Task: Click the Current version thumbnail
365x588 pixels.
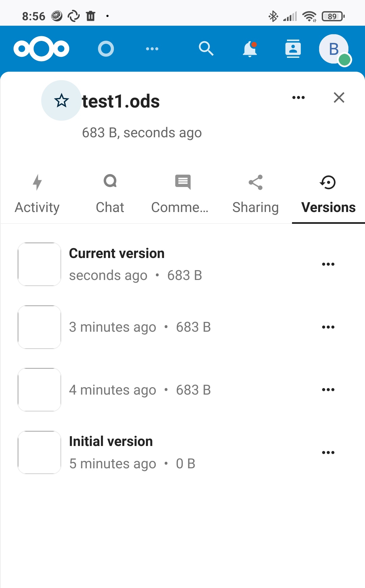Action: (39, 264)
